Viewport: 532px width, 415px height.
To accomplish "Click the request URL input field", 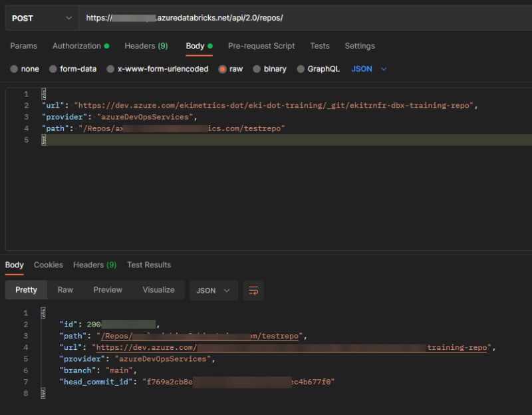I will coord(266,18).
